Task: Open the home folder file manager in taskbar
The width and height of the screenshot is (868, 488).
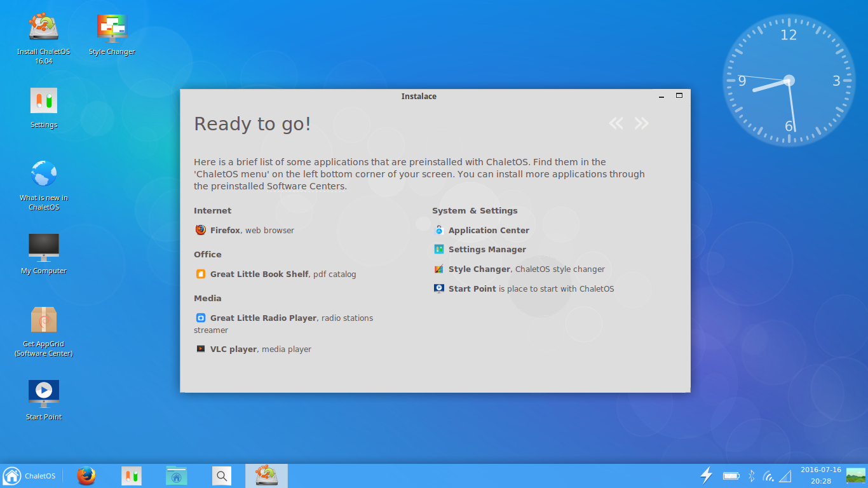Action: tap(177, 476)
